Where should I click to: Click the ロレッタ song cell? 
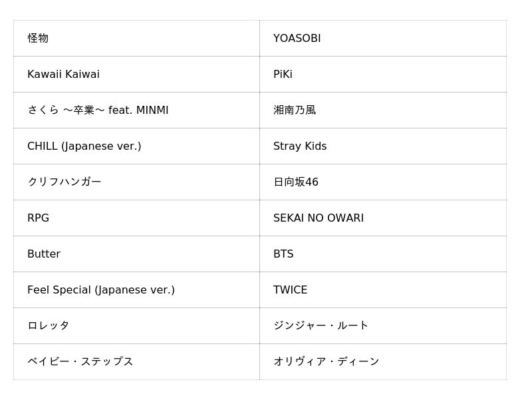(x=49, y=326)
